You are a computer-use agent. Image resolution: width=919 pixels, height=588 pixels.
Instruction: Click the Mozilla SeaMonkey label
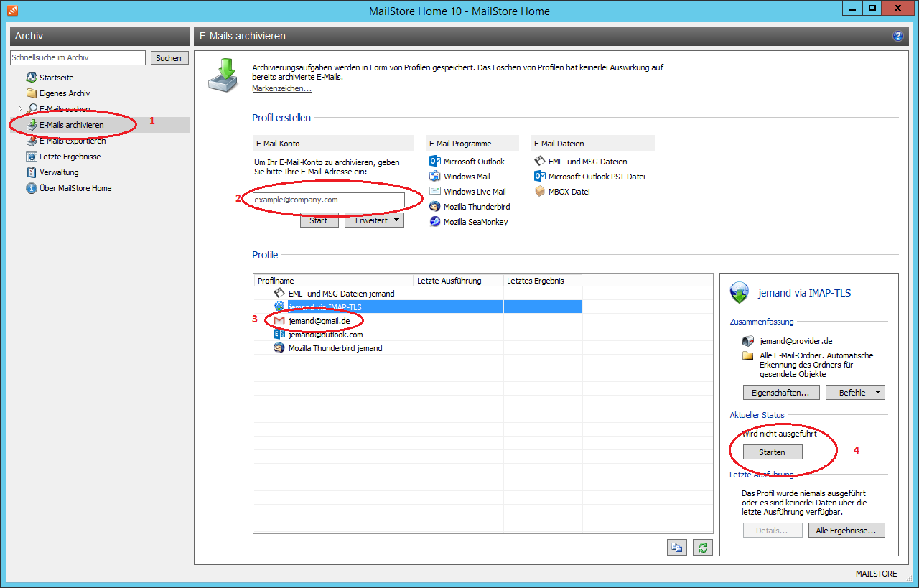click(476, 222)
